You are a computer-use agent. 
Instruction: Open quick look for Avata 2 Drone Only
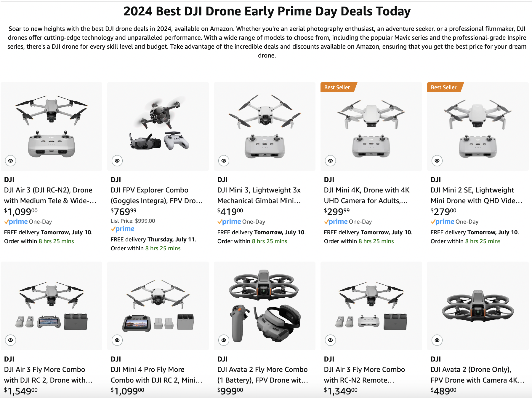(x=437, y=340)
